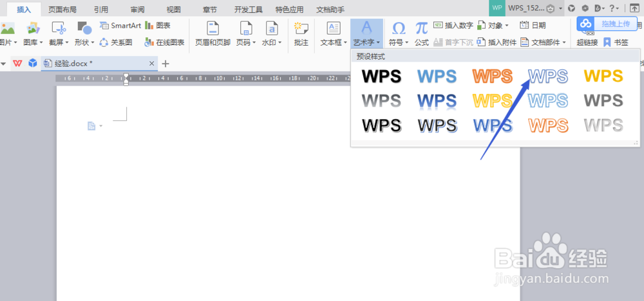Click the membership crown badge icon
This screenshot has width=644, height=301.
pyautogui.click(x=552, y=8)
